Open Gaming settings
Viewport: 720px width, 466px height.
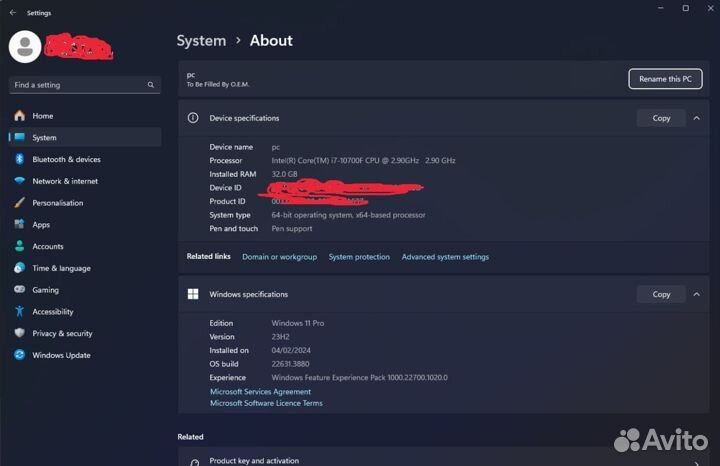click(x=85, y=289)
